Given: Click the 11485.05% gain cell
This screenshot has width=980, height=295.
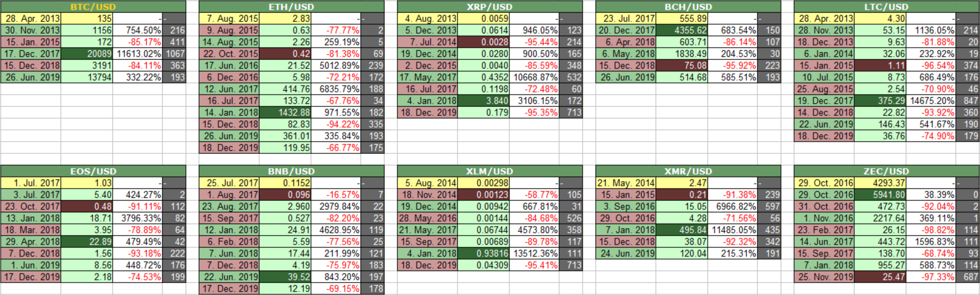Looking at the screenshot, I should [732, 230].
